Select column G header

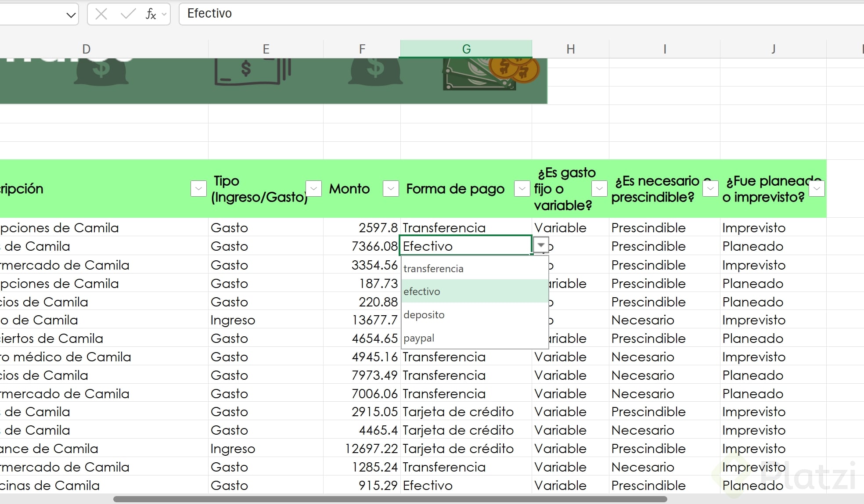pos(466,49)
